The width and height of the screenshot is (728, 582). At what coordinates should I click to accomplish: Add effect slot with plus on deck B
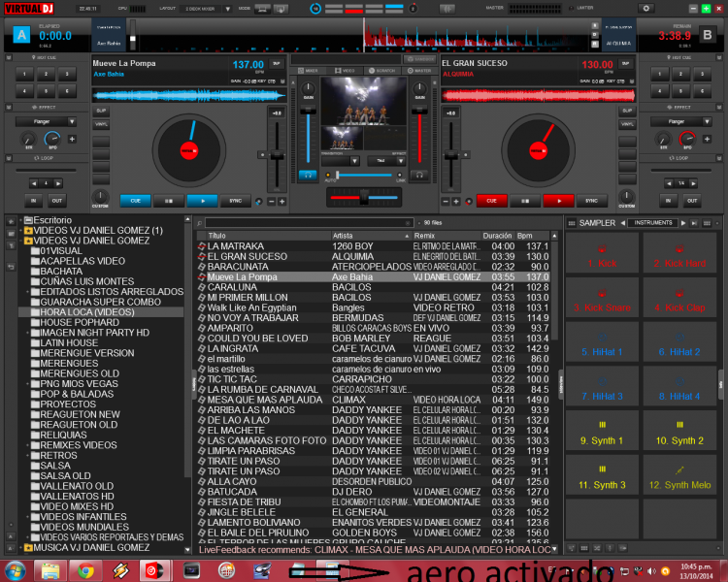coord(707,139)
